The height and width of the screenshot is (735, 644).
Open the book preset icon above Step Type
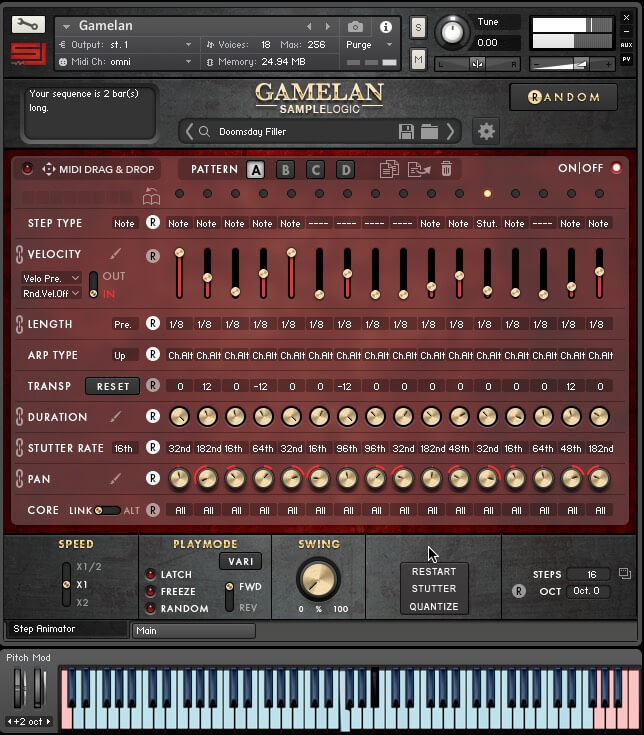[151, 196]
